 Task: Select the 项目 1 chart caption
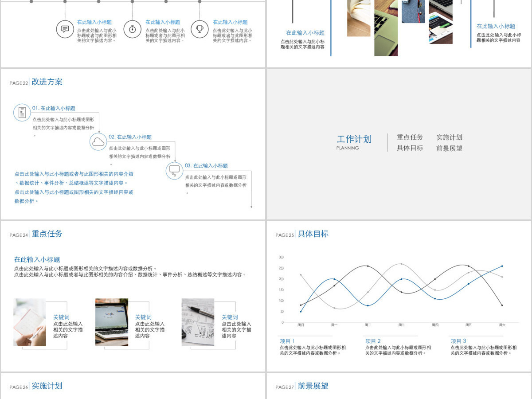[287, 341]
